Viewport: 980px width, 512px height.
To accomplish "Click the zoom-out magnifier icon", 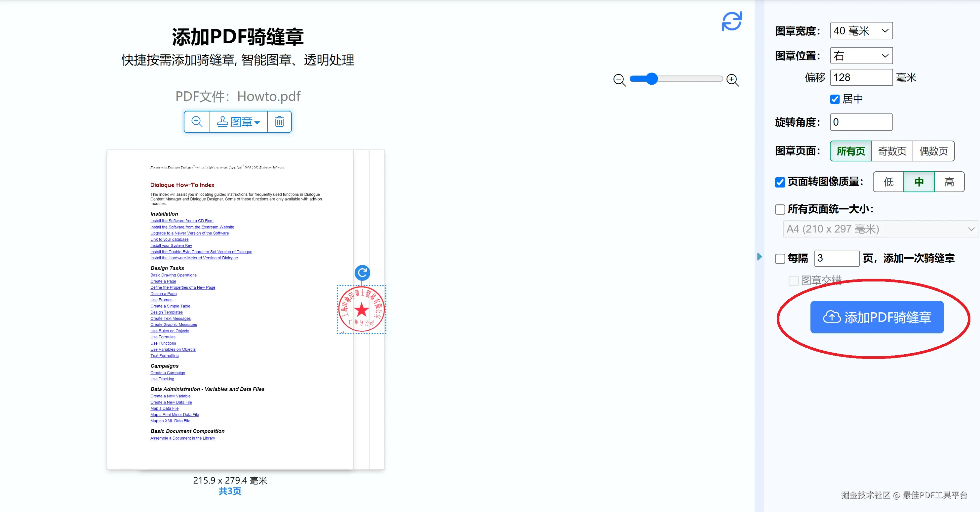I will click(x=619, y=80).
